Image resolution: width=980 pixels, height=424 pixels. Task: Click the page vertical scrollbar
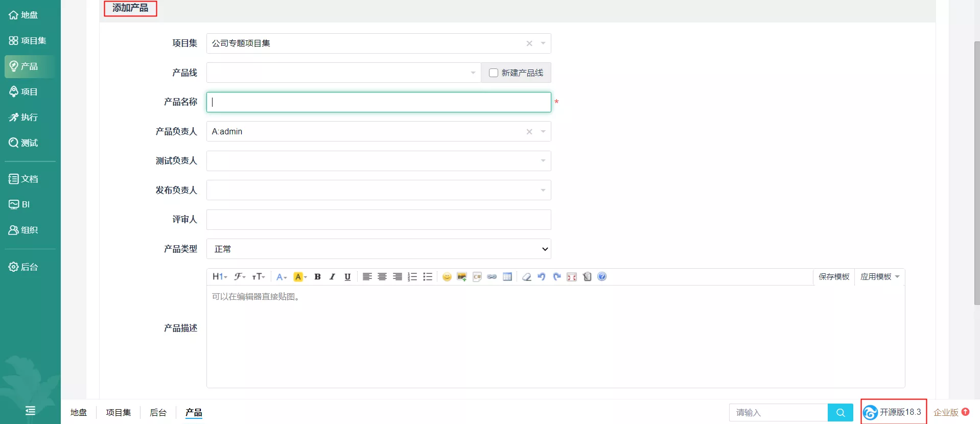tap(976, 174)
